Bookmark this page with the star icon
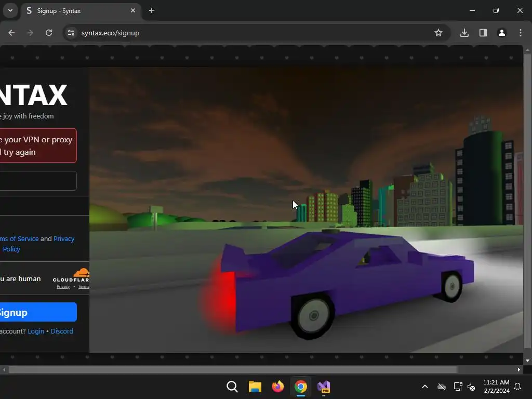 (x=438, y=33)
